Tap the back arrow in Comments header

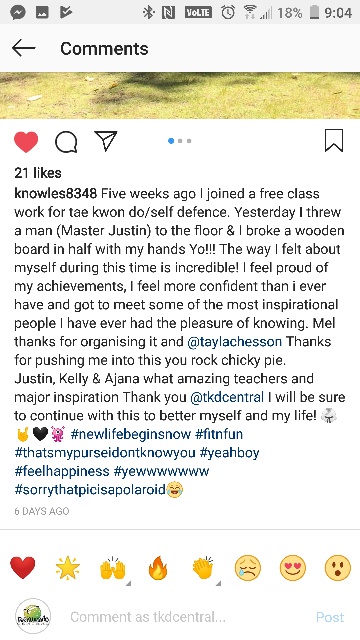23,49
